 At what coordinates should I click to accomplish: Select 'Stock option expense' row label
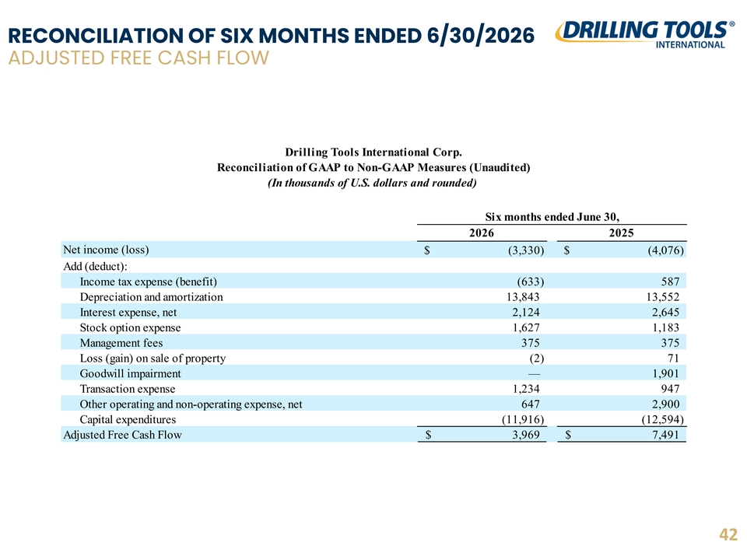click(x=130, y=327)
